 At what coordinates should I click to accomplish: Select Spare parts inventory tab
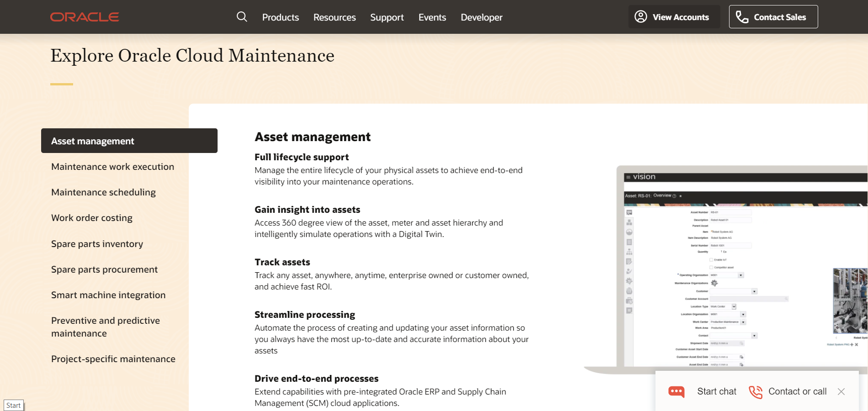click(97, 244)
